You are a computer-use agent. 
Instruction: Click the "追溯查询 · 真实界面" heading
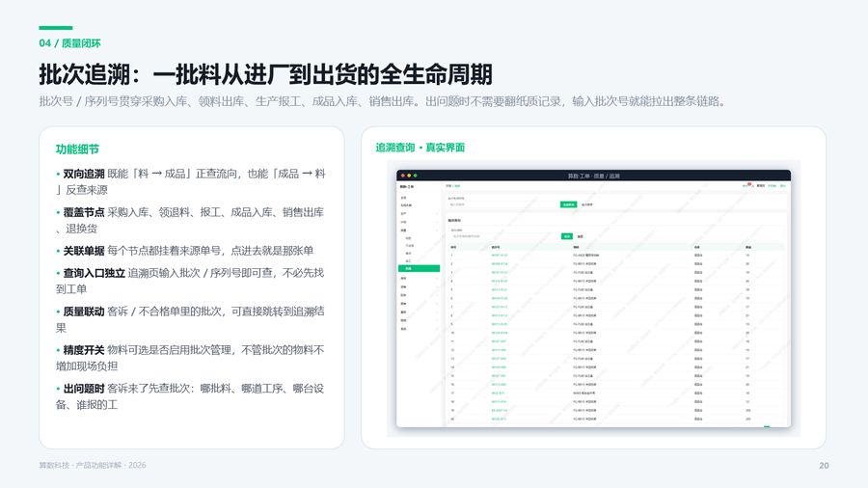point(420,148)
